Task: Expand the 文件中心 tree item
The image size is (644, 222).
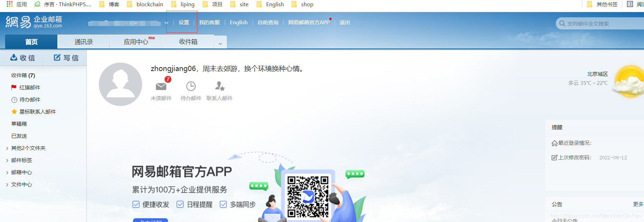Action: point(7,185)
